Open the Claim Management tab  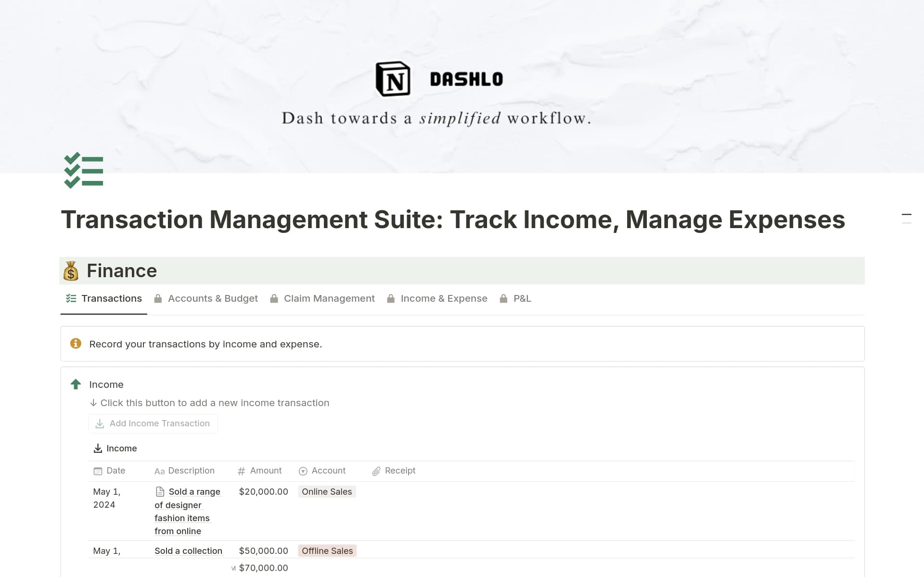tap(329, 298)
